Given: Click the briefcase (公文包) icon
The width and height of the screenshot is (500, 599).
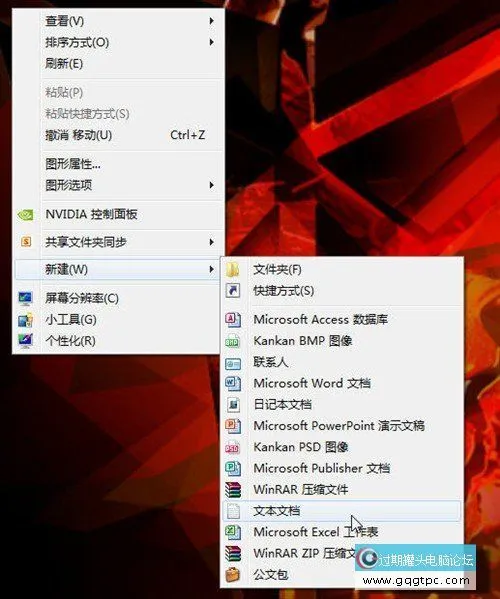Looking at the screenshot, I should point(233,574).
